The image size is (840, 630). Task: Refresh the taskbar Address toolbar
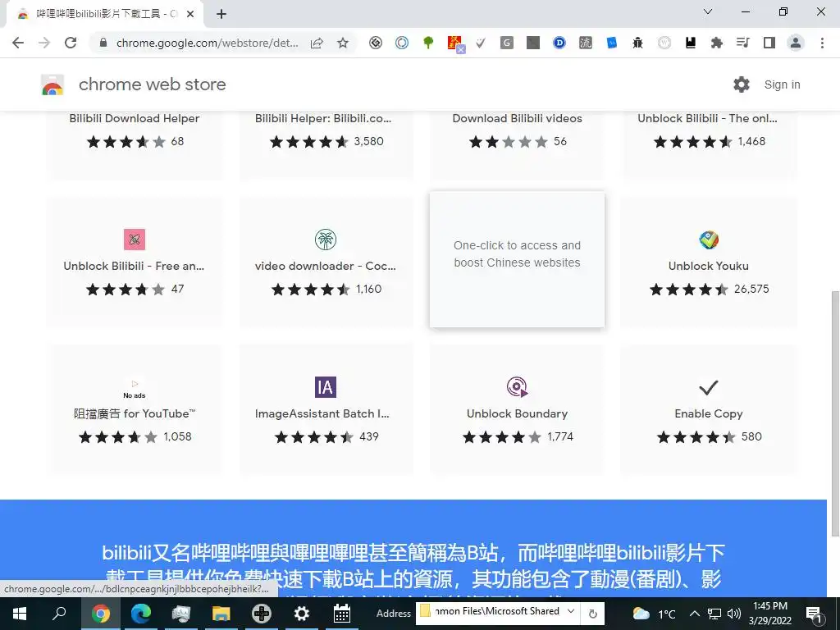pyautogui.click(x=592, y=614)
